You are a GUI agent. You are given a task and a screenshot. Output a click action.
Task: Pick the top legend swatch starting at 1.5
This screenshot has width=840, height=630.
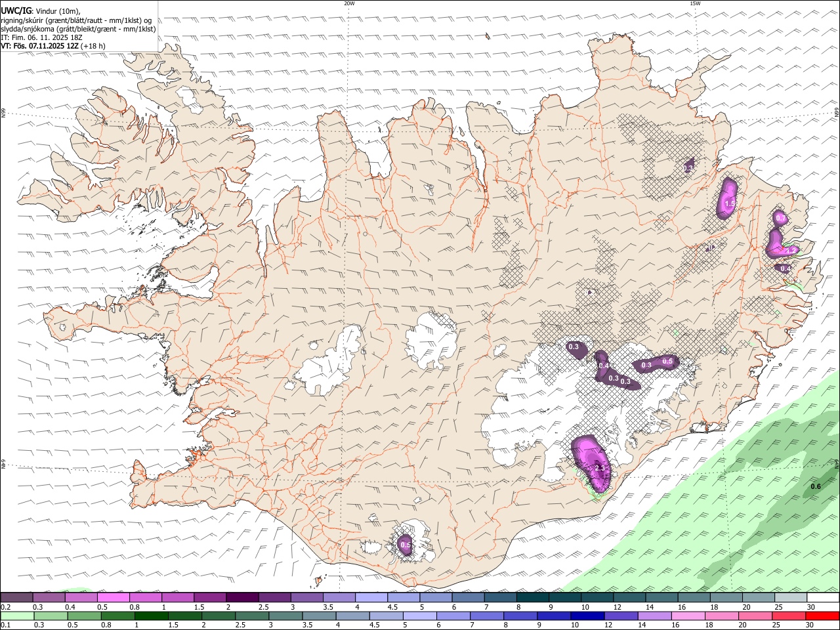pyautogui.click(x=210, y=597)
